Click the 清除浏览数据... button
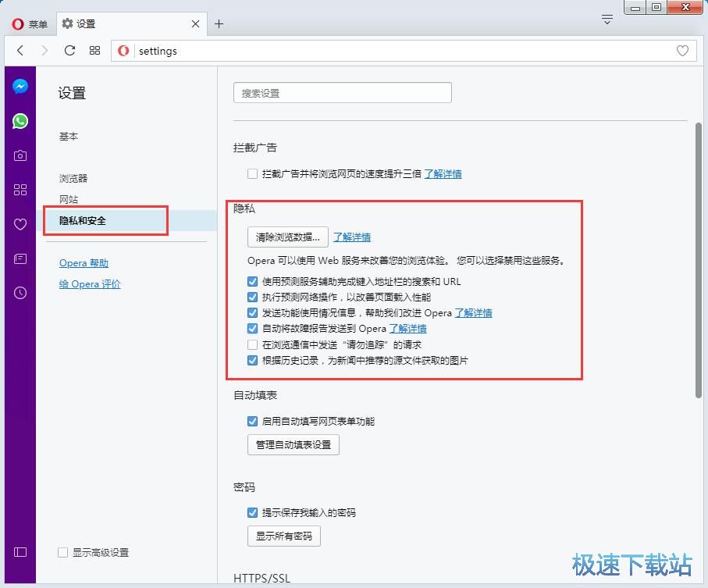Viewport: 708px width, 588px height. click(x=287, y=237)
